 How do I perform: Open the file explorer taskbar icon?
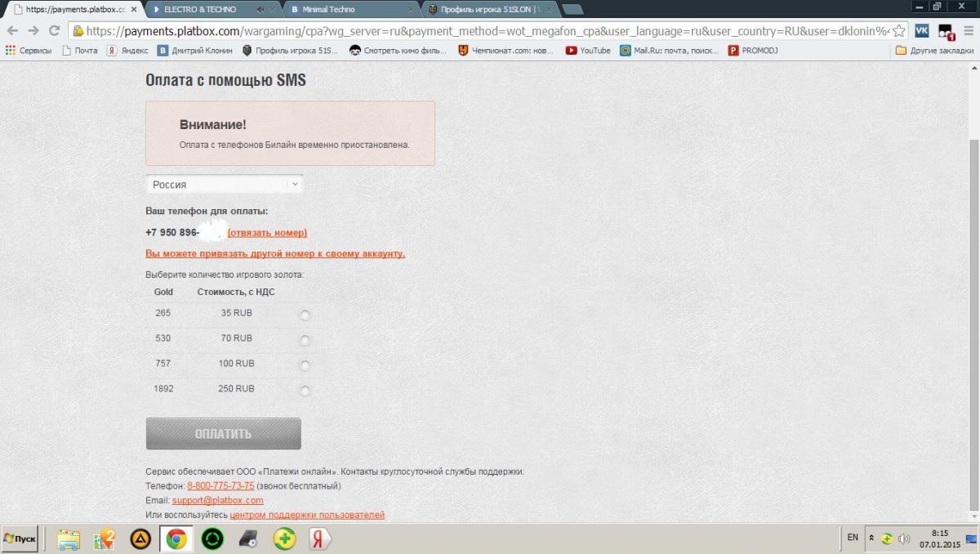(69, 539)
